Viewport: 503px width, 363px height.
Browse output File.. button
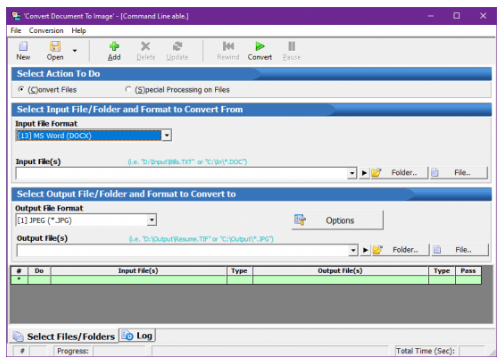[x=460, y=250]
